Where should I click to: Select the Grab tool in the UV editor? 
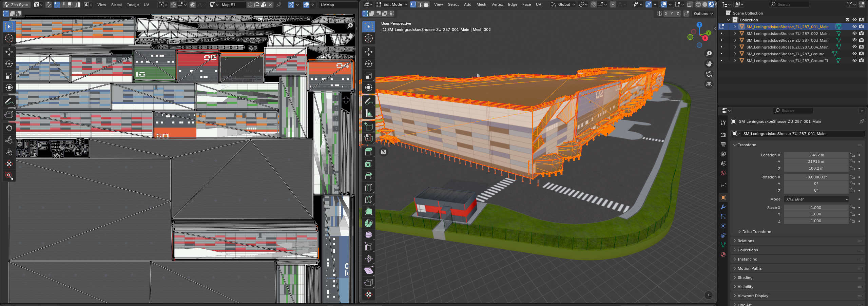[x=9, y=128]
